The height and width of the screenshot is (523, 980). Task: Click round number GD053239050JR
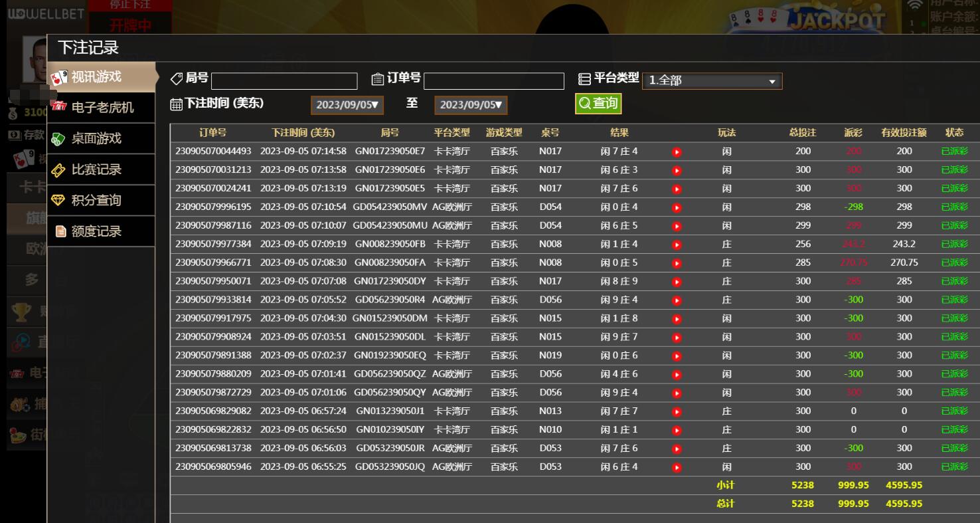pyautogui.click(x=390, y=449)
